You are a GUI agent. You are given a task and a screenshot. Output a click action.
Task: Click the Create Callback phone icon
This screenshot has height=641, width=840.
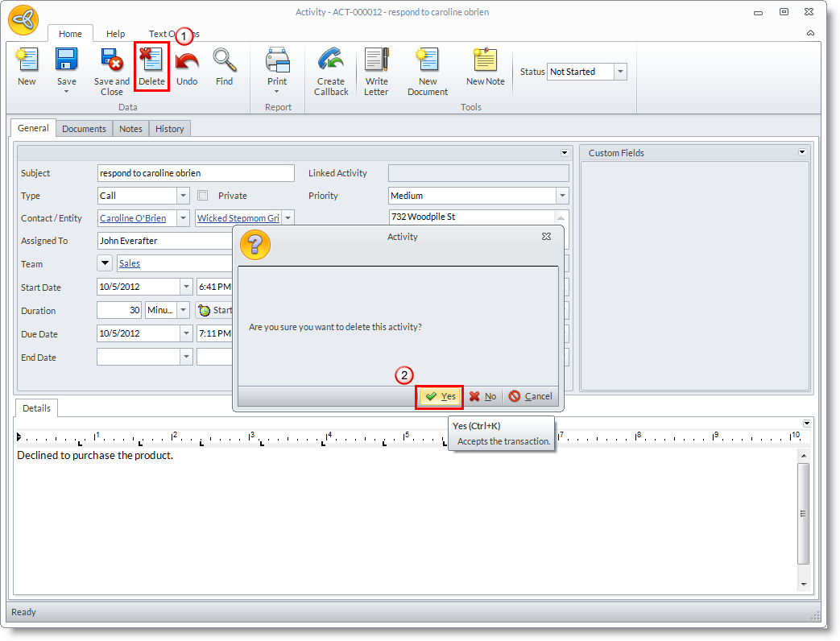point(331,62)
